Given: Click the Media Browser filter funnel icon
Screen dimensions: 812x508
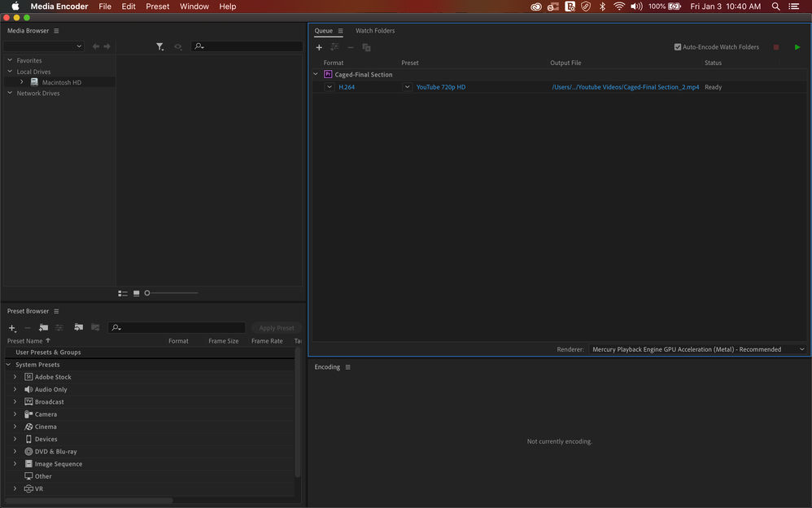Looking at the screenshot, I should coord(159,47).
